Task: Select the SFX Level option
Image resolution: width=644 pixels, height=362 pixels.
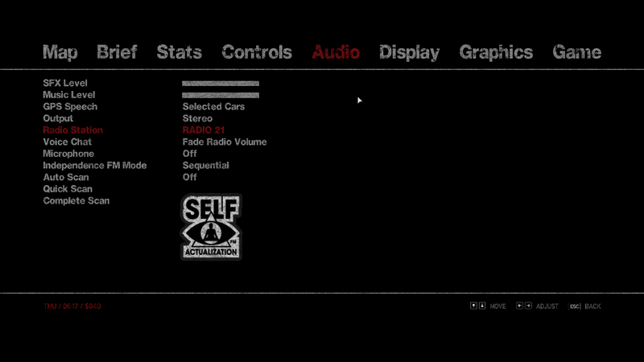Action: (x=65, y=83)
